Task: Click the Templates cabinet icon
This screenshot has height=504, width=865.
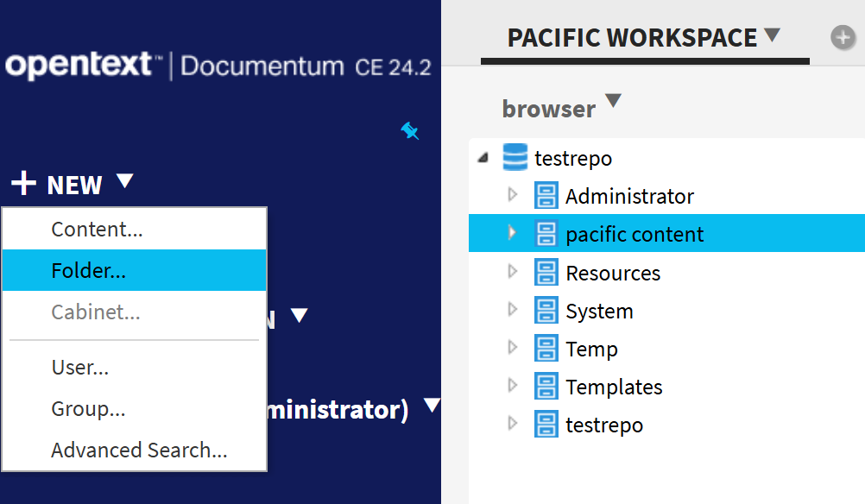Action: coord(546,387)
